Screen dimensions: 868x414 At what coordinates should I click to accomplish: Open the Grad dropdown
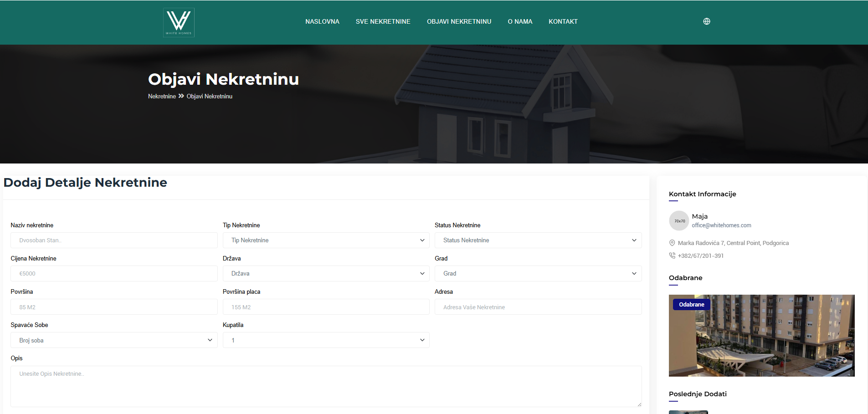pyautogui.click(x=538, y=274)
